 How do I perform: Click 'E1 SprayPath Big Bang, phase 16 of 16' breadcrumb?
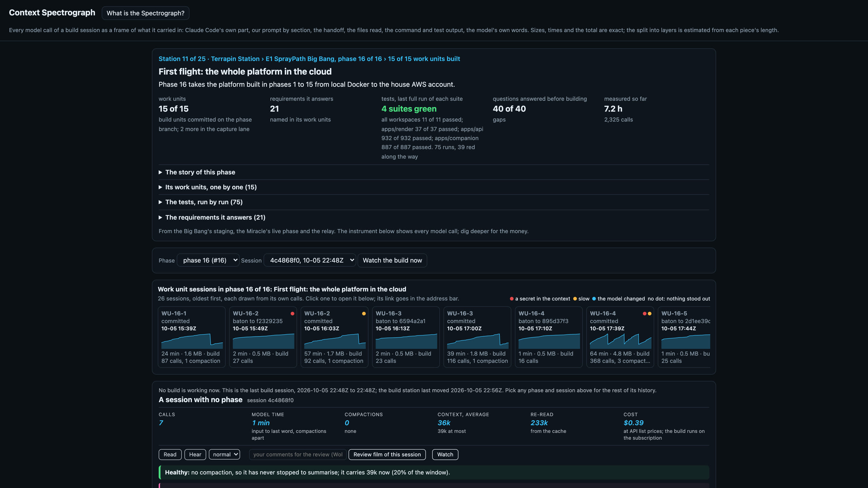pyautogui.click(x=323, y=59)
